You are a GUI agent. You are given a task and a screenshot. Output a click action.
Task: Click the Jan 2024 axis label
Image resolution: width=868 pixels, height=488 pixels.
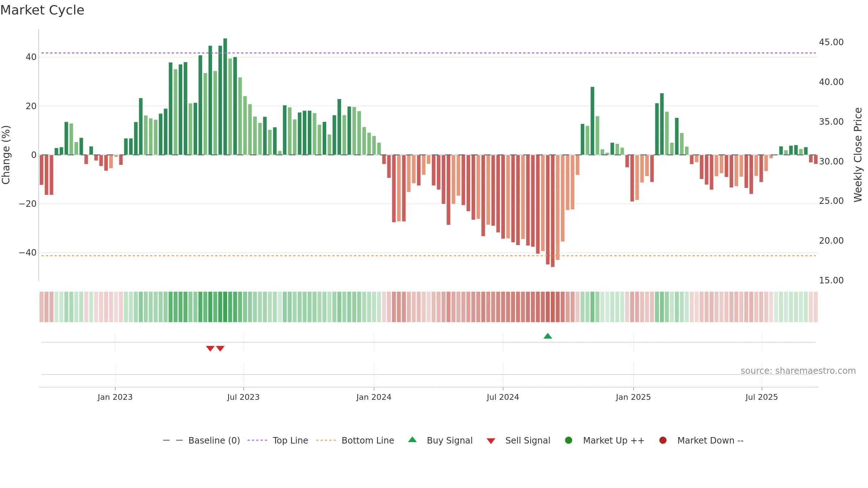click(374, 397)
